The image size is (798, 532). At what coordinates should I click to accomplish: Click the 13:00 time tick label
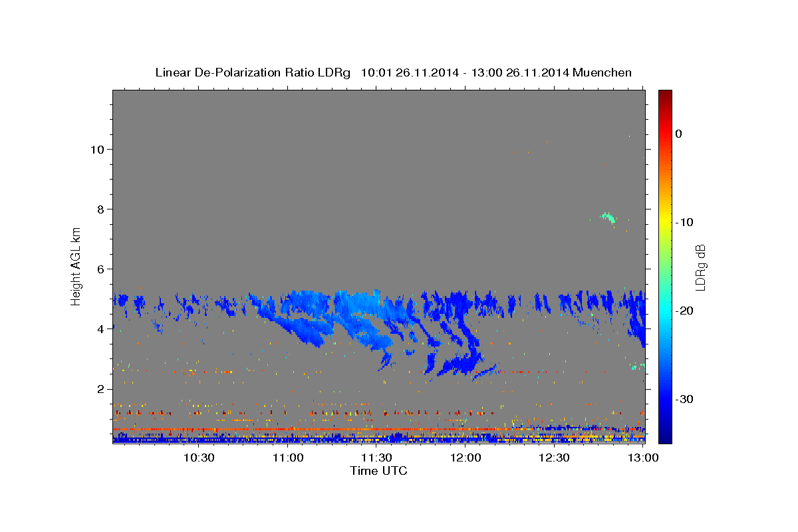(x=644, y=458)
